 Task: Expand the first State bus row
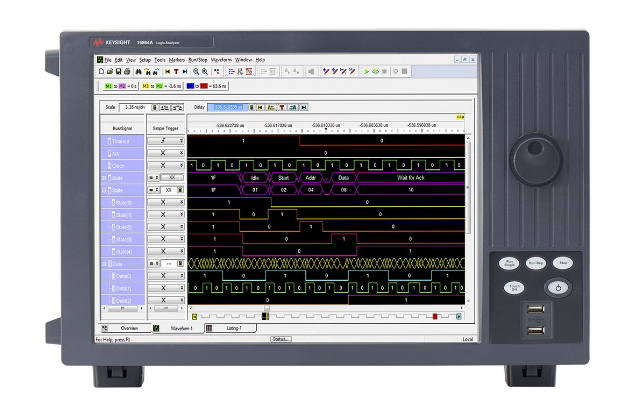coord(104,177)
